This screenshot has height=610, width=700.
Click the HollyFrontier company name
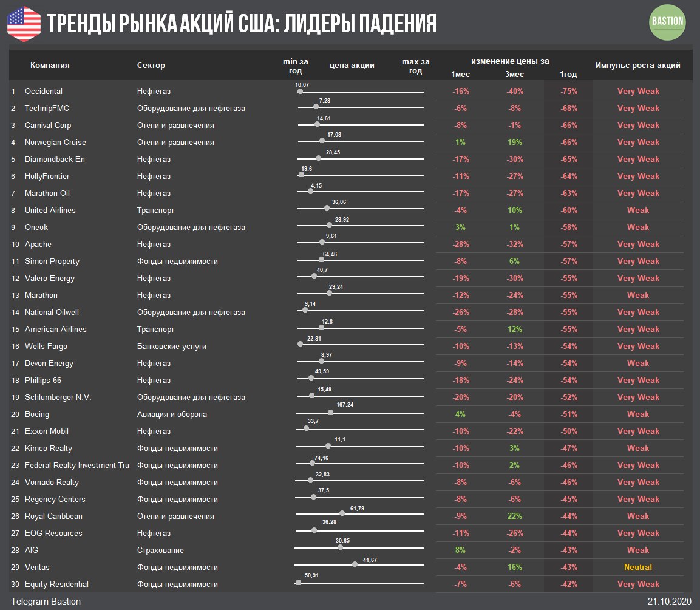pyautogui.click(x=47, y=176)
